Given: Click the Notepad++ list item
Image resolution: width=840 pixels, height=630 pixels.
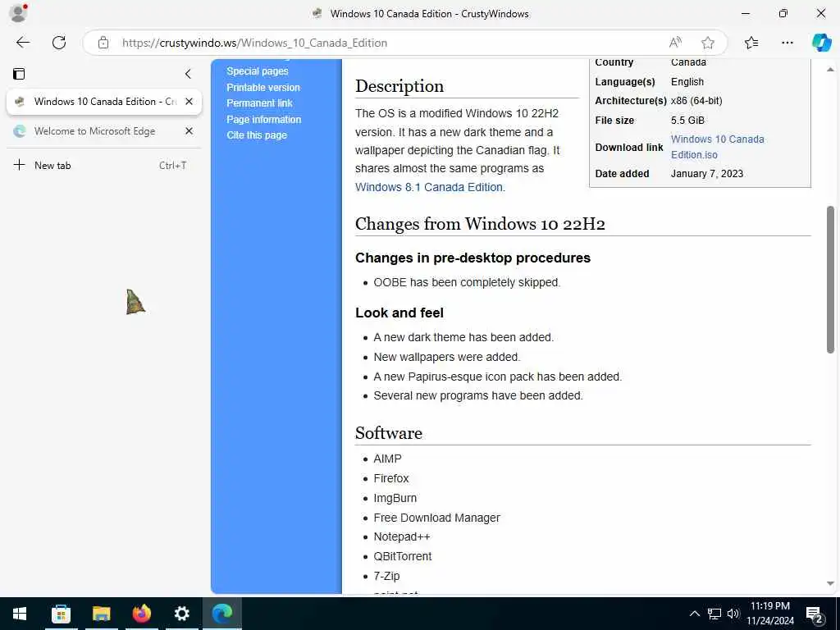Looking at the screenshot, I should (402, 536).
